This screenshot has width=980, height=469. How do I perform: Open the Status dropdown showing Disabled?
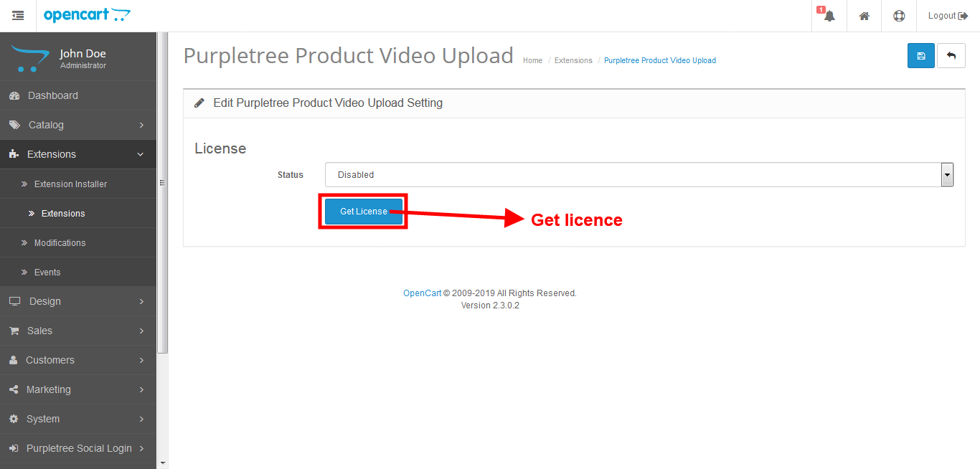point(639,174)
